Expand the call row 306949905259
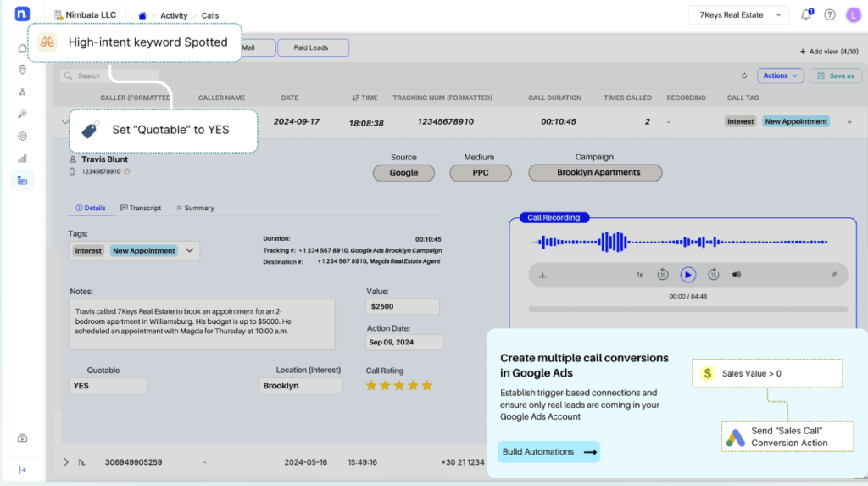Screen dimensions: 868x486 pyautogui.click(x=66, y=462)
